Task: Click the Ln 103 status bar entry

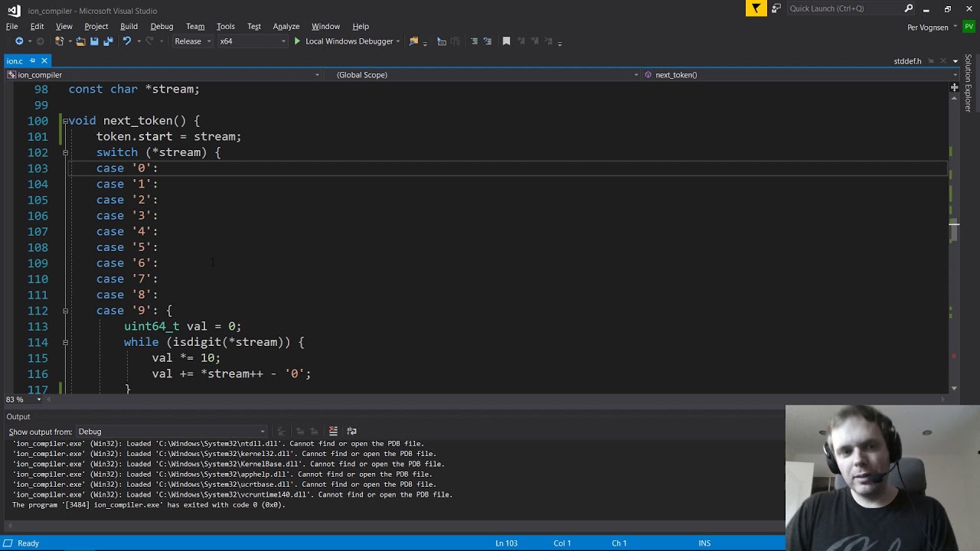Action: click(506, 543)
